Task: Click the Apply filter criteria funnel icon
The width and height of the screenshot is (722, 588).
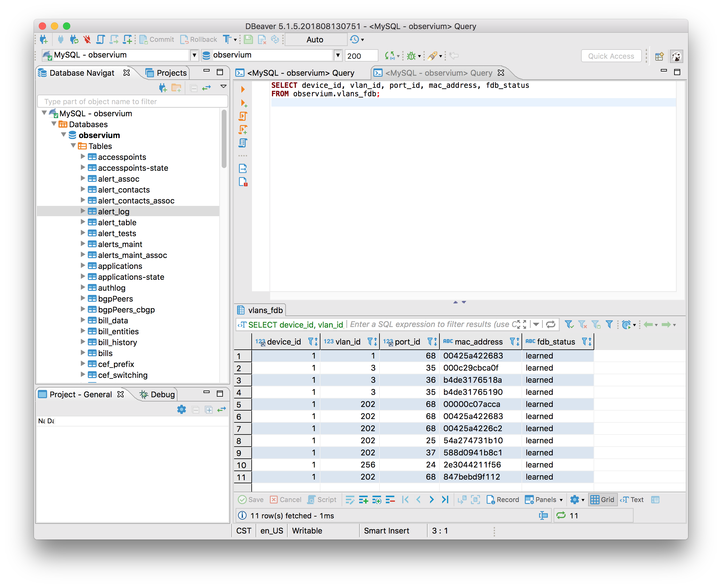Action: (x=569, y=325)
